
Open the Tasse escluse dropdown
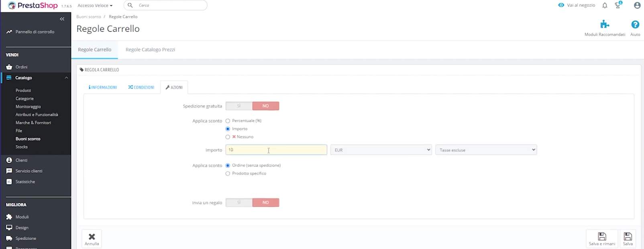486,150
